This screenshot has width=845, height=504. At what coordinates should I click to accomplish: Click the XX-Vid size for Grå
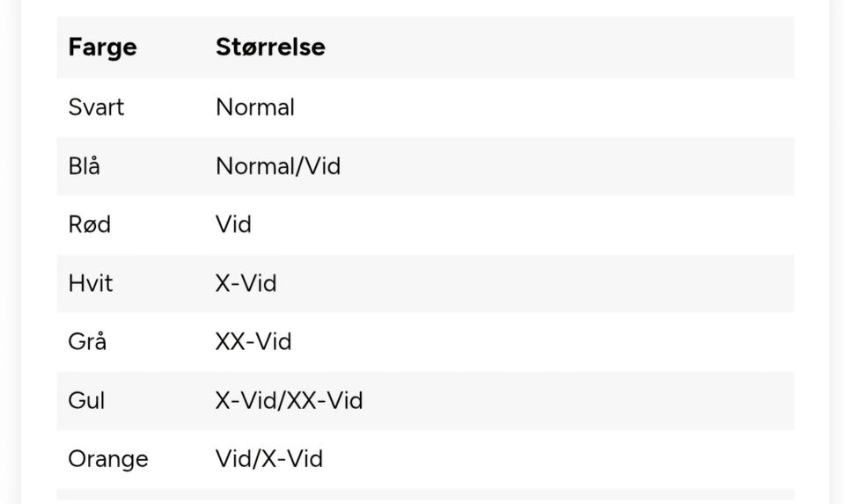click(x=253, y=341)
